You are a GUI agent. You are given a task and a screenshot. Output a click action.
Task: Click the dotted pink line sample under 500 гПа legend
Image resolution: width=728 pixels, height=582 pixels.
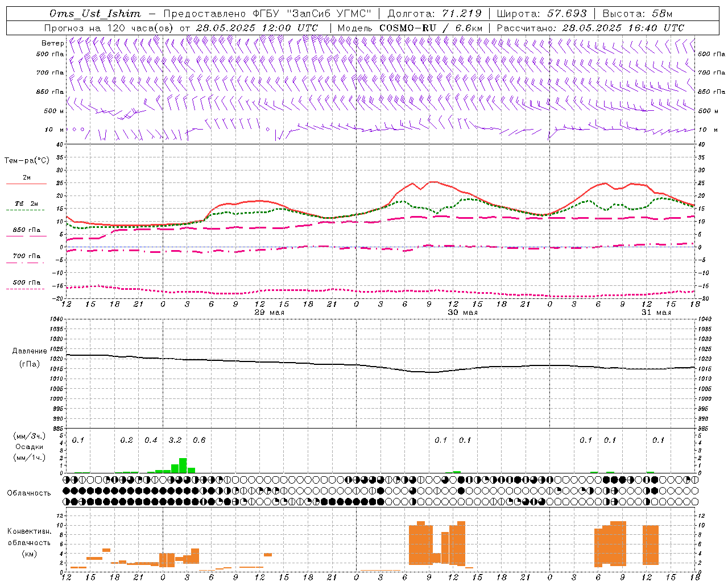coord(27,289)
